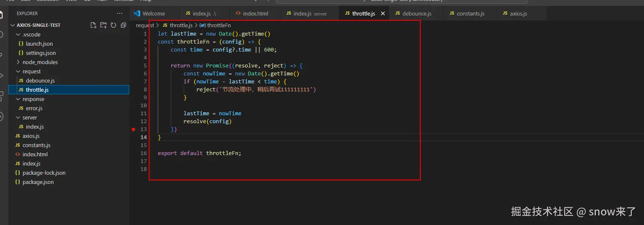The width and height of the screenshot is (644, 225).
Task: Close the throttle.js editor tab
Action: pos(383,13)
